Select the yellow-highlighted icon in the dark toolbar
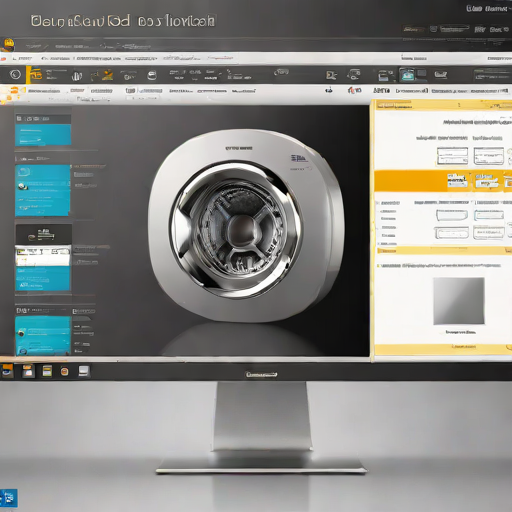Image resolution: width=512 pixels, height=512 pixels. [x=35, y=75]
